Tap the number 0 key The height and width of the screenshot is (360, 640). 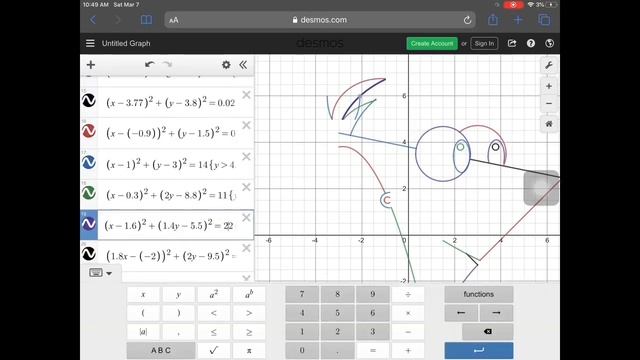302,351
